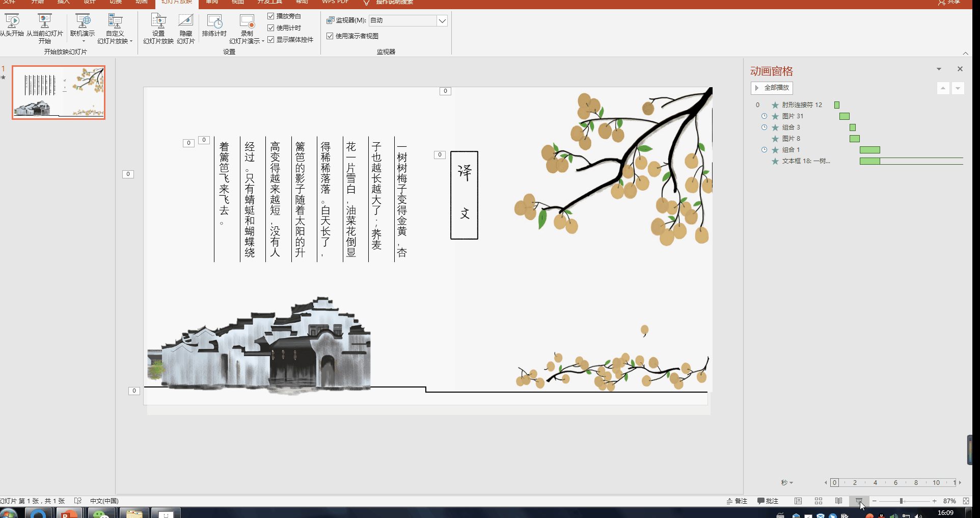Toggle the 使用计时 checkbox

click(x=271, y=28)
